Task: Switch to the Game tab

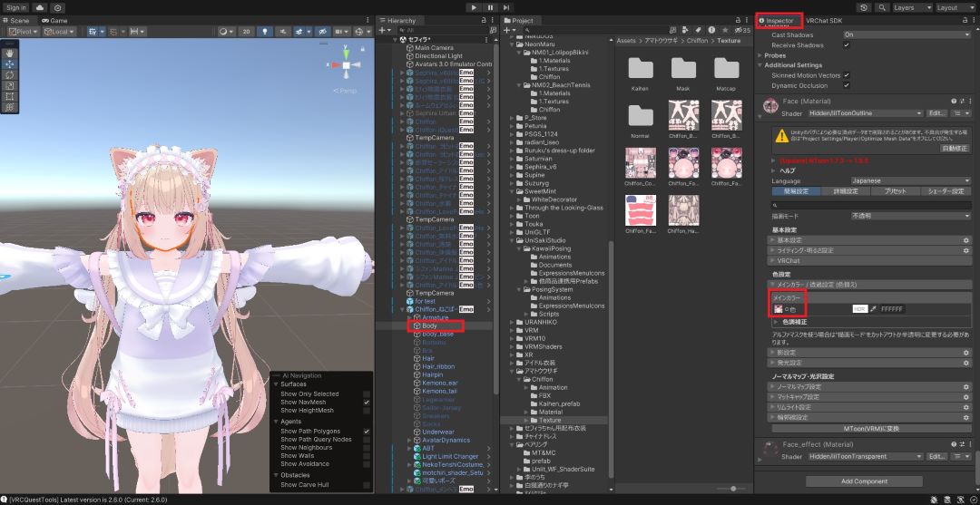Action: point(54,21)
